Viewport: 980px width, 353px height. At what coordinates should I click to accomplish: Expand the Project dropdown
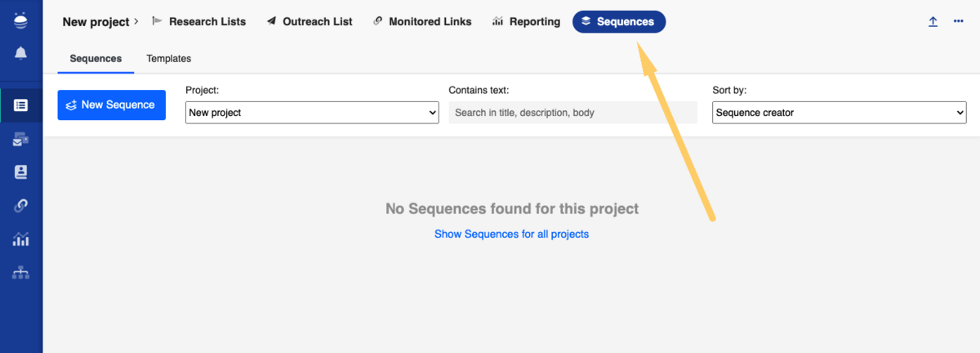[312, 113]
